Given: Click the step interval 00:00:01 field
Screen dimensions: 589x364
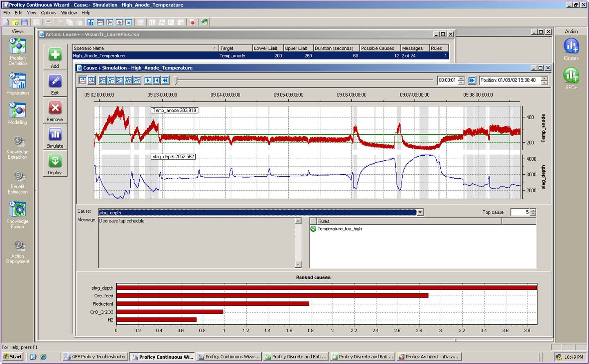Looking at the screenshot, I should point(447,80).
